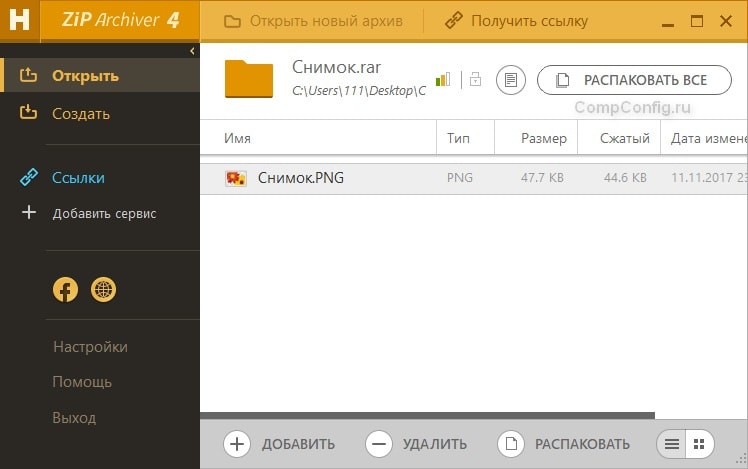Click the Снимок.rar archive name
The width and height of the screenshot is (748, 469).
336,67
